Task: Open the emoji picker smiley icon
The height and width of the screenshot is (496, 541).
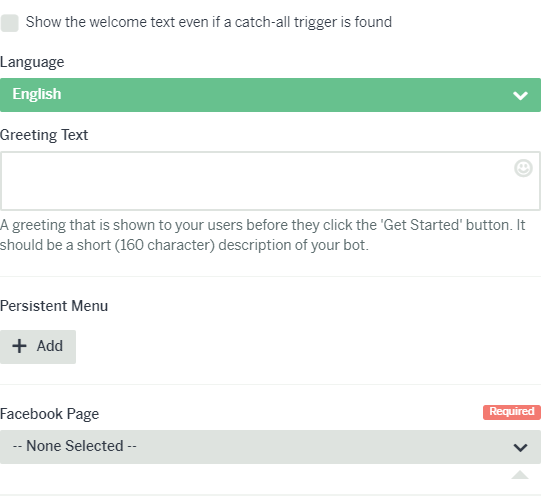Action: click(x=523, y=168)
